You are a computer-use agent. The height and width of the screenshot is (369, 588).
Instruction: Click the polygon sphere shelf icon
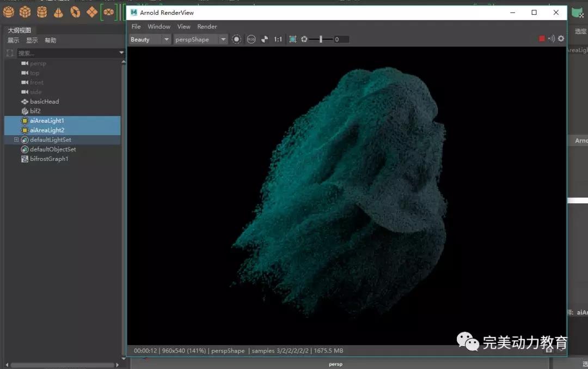coord(9,11)
